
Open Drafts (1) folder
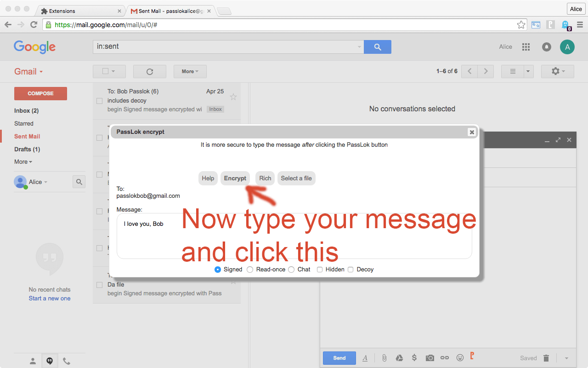click(x=27, y=149)
